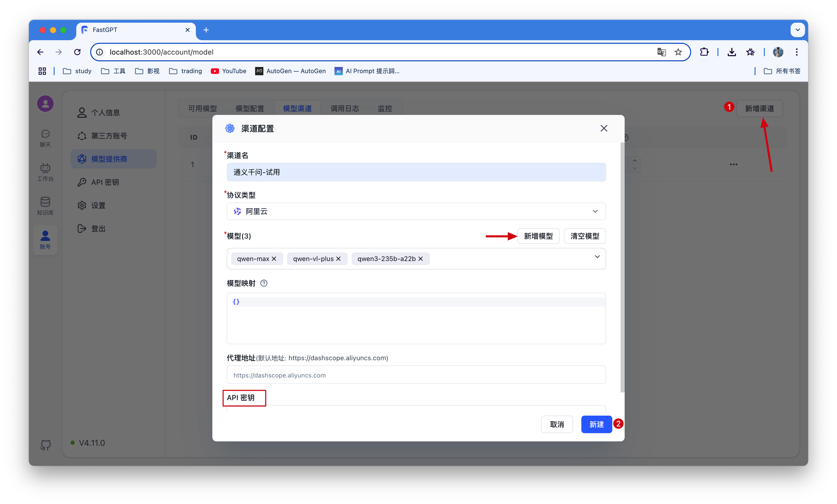Open API 密钥 menu in left panel

click(x=113, y=182)
